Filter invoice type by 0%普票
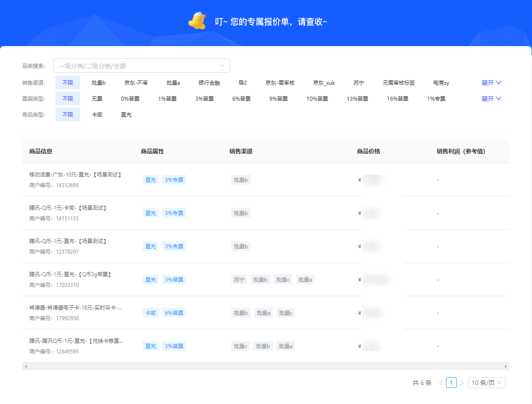Image resolution: width=532 pixels, height=404 pixels. click(130, 99)
